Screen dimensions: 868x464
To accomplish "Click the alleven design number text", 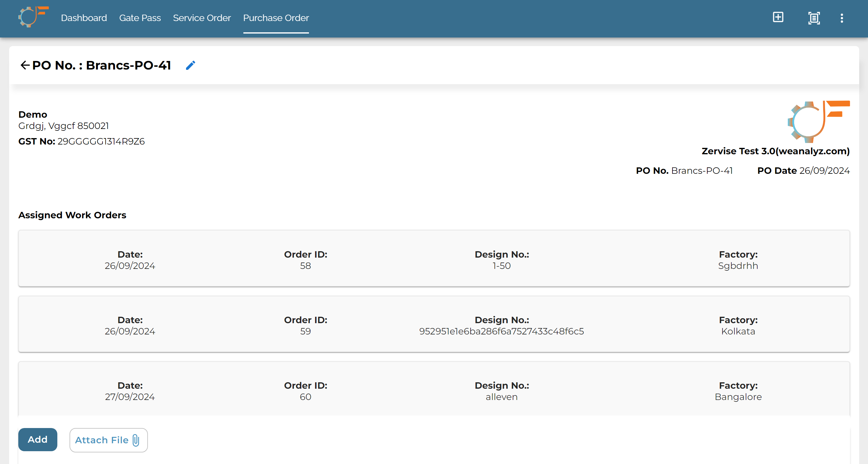I will (x=501, y=397).
